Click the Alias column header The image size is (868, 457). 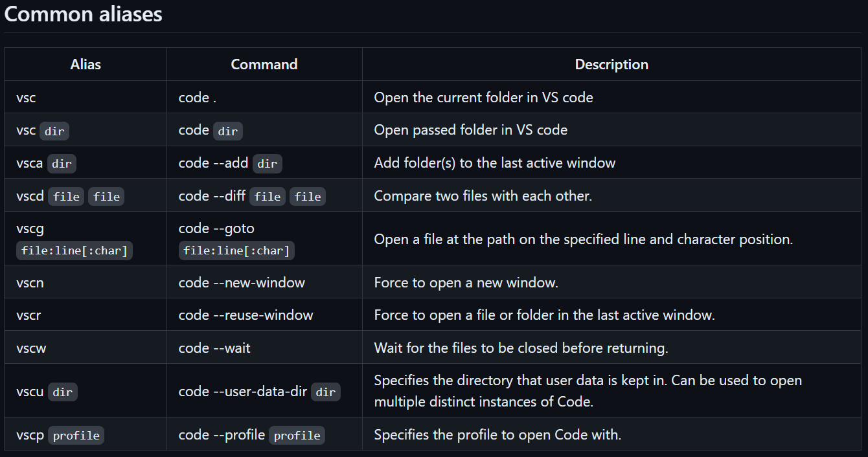click(86, 65)
